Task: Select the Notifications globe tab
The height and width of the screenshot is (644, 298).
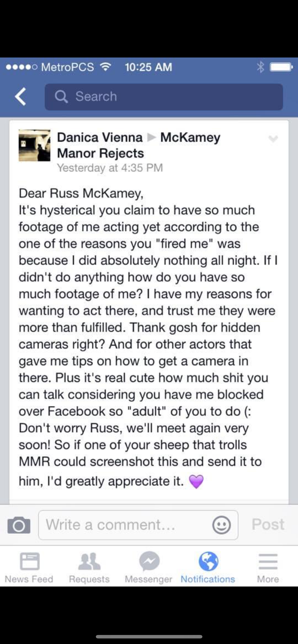Action: pos(208,567)
